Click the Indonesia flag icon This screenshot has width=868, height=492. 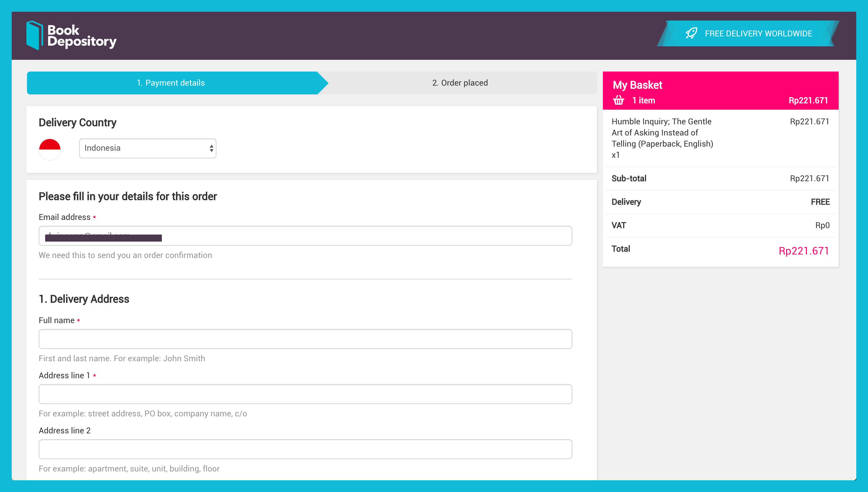point(50,149)
